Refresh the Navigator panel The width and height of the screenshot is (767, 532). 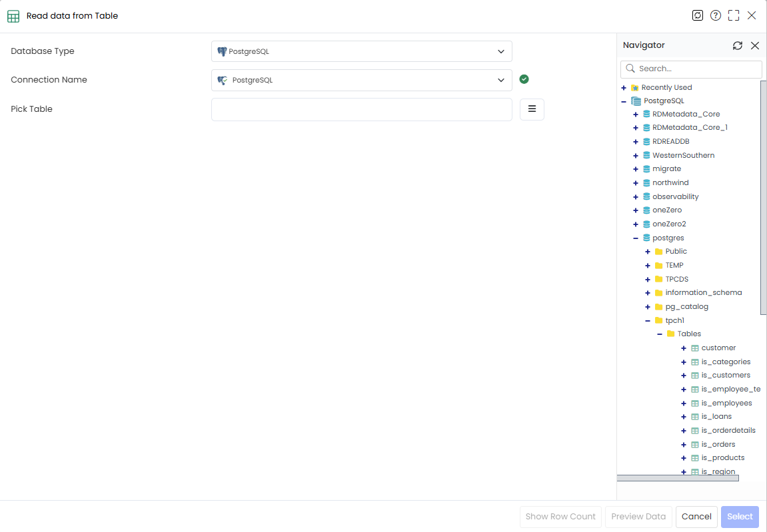pos(738,45)
